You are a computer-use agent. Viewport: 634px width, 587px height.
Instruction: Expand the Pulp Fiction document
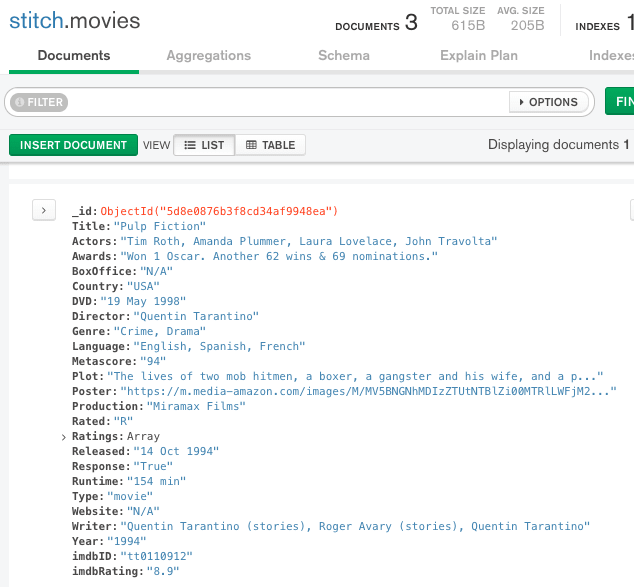click(44, 210)
